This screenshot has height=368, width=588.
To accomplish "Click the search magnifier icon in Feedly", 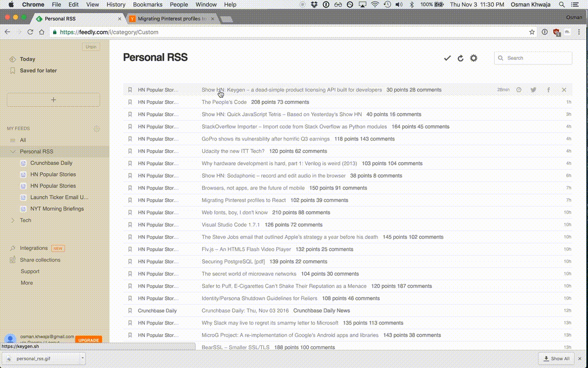I will click(501, 58).
